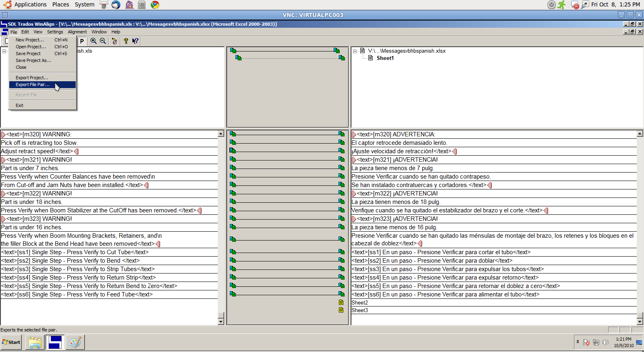The width and height of the screenshot is (644, 362).
Task: Activate the What's This context help pointer
Action: [135, 41]
